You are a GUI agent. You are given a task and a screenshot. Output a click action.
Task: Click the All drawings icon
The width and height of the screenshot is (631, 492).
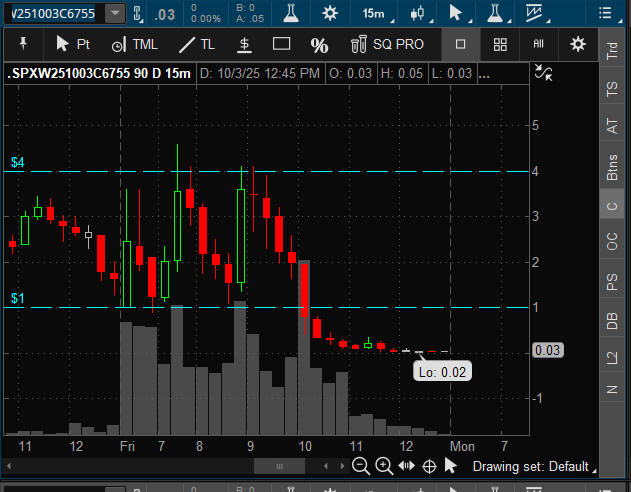tap(538, 44)
